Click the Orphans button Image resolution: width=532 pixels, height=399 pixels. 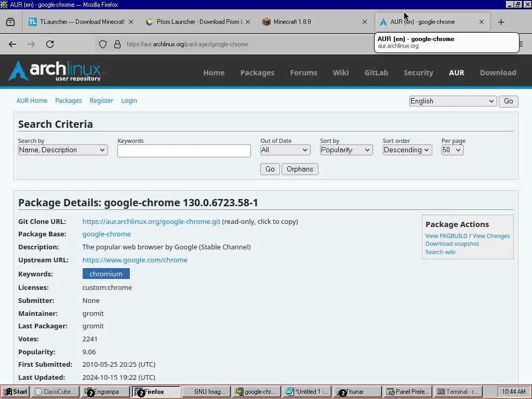[300, 169]
